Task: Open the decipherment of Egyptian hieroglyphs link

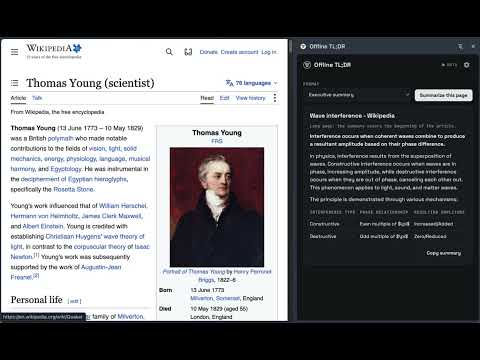Action: pos(74,179)
